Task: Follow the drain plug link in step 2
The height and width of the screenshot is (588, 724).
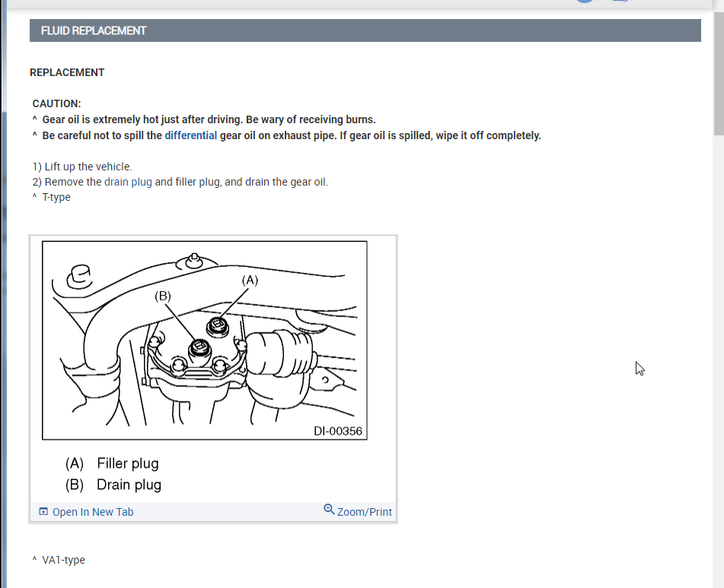Action: point(128,182)
